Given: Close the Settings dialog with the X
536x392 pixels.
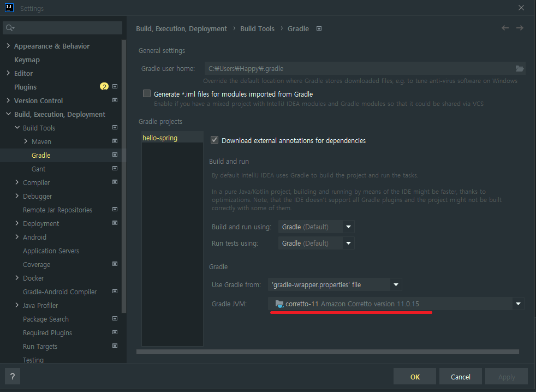Looking at the screenshot, I should (x=521, y=8).
